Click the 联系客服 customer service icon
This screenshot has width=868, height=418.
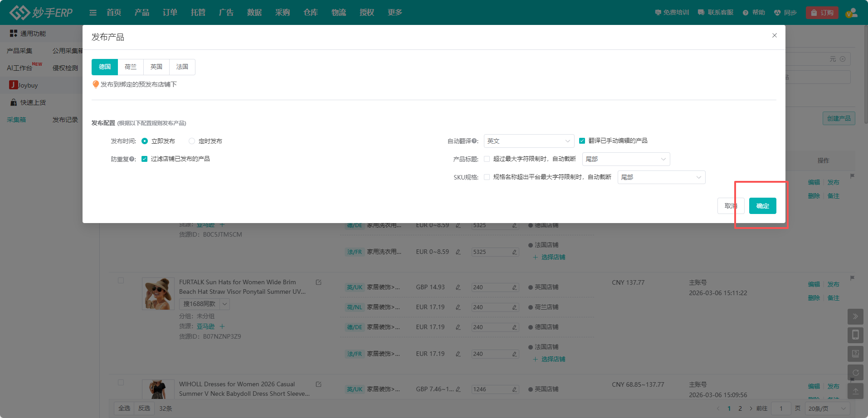point(701,13)
